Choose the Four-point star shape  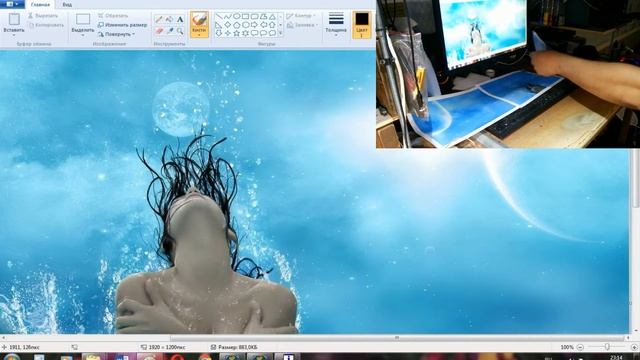[228, 33]
